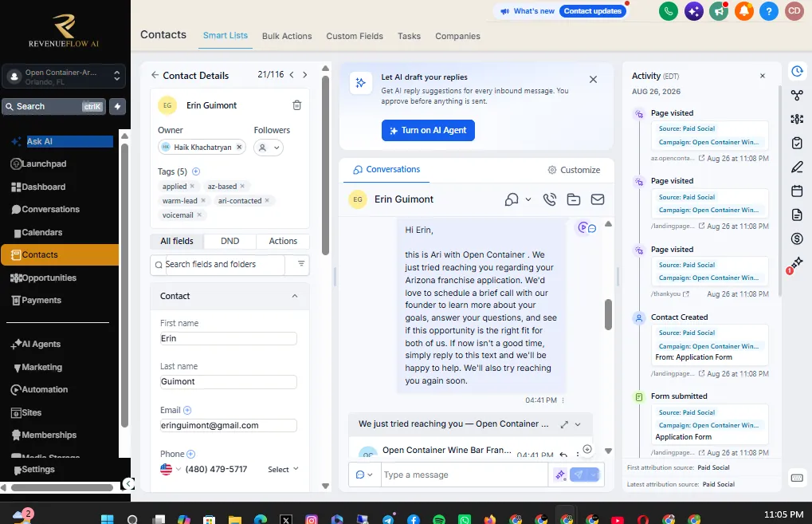Collapse the email thread chevron
812x524 pixels.
[x=578, y=424]
